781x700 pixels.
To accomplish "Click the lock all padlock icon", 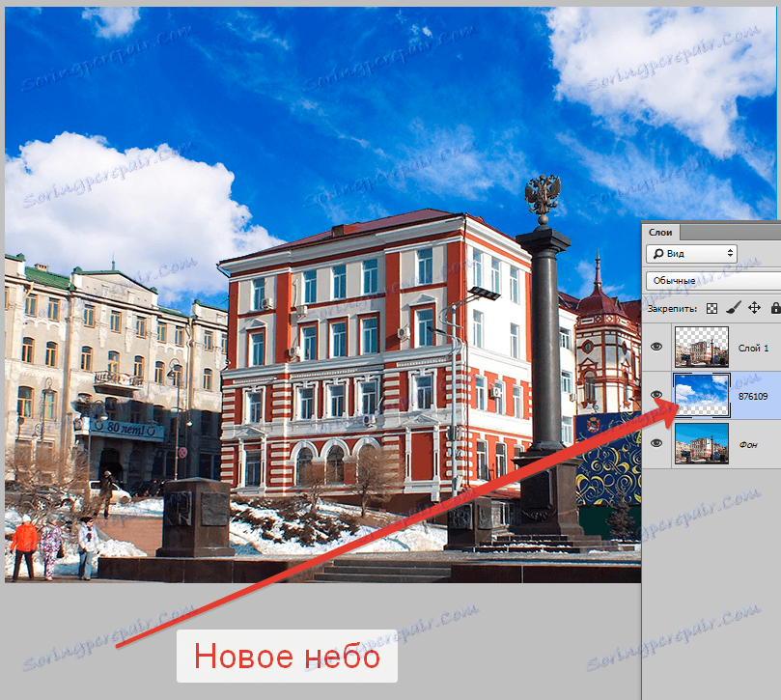I will point(777,307).
